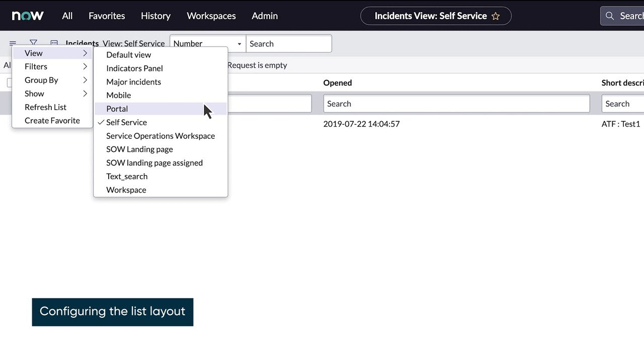
Task: Open the list hamburger menu icon
Action: (x=13, y=43)
